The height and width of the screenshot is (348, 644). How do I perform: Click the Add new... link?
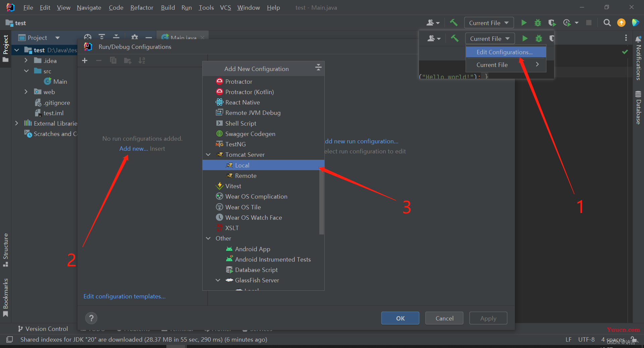pyautogui.click(x=133, y=148)
